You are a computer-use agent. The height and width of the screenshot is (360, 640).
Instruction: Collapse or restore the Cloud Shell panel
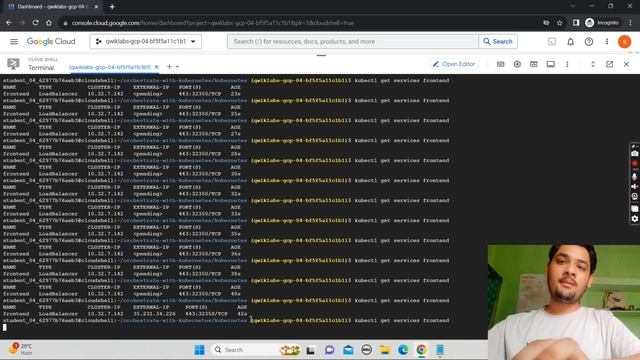point(593,64)
